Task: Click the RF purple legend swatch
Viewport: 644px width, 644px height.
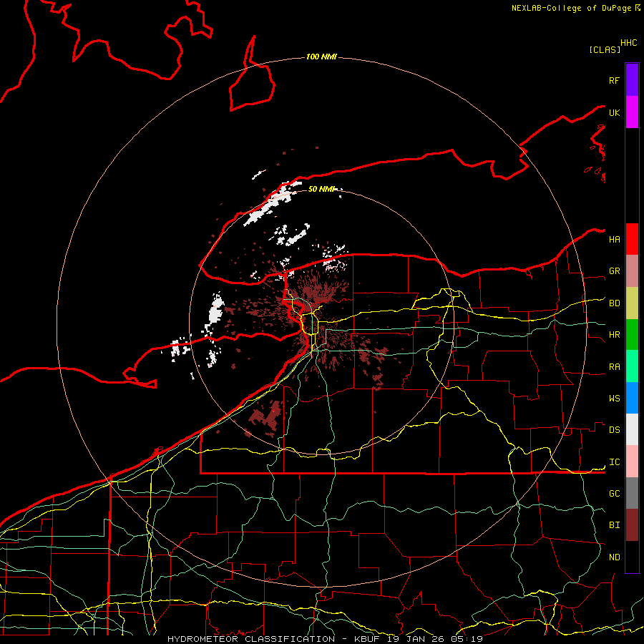Action: tap(632, 80)
